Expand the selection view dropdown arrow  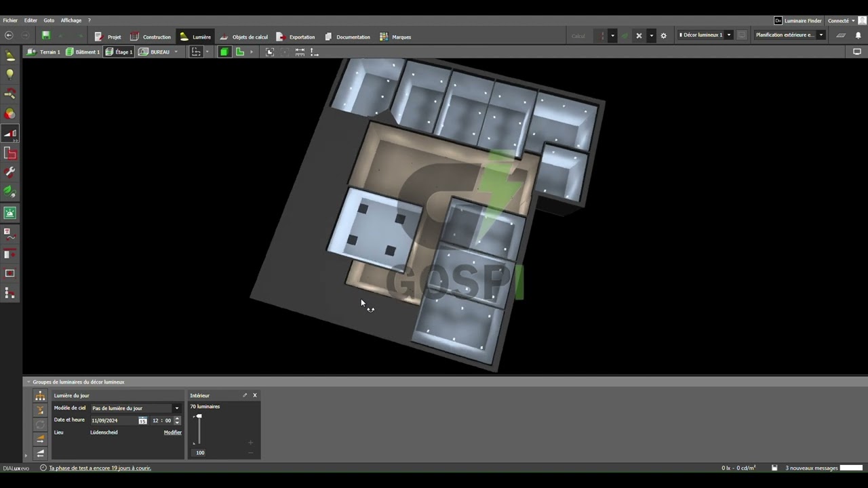pyautogui.click(x=207, y=52)
